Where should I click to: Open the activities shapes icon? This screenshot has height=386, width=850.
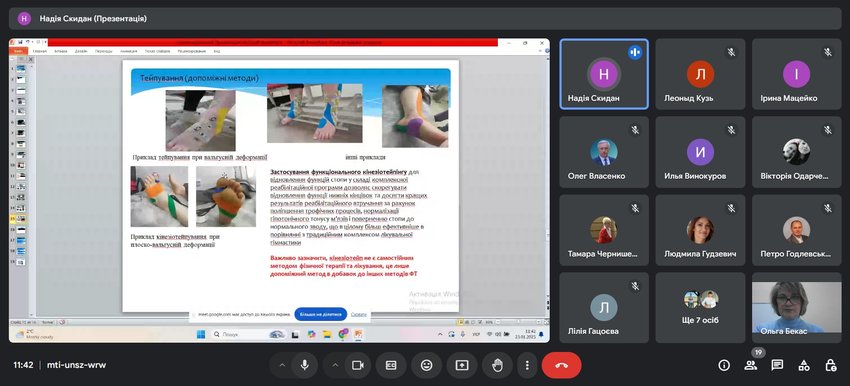pyautogui.click(x=804, y=365)
